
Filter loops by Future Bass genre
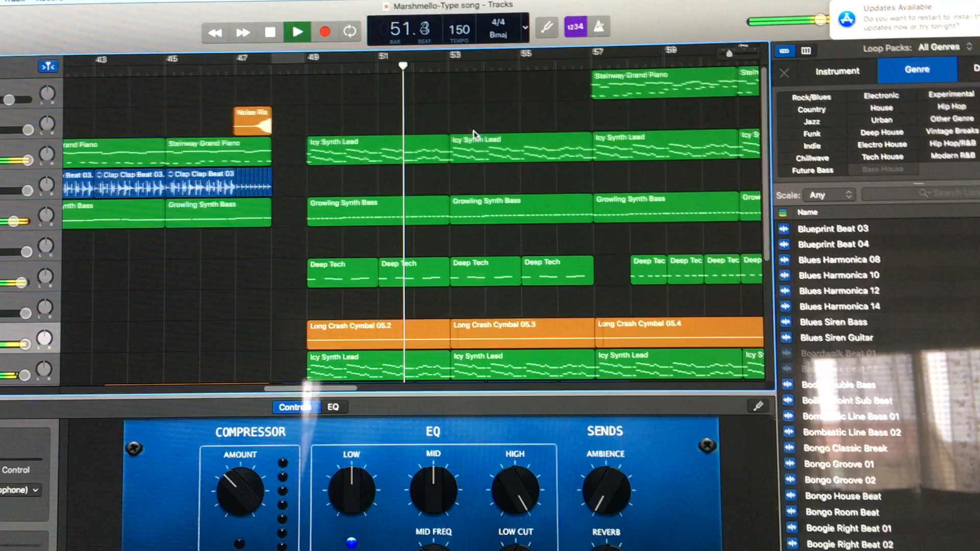812,170
